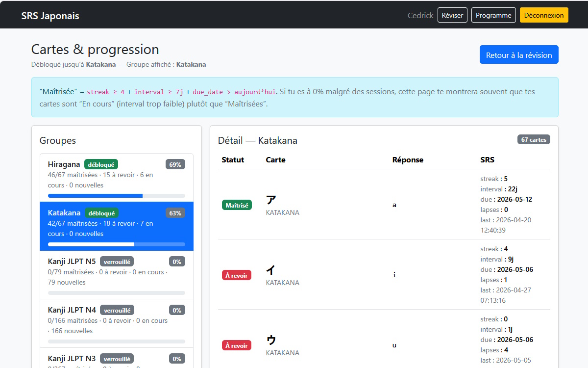Click the 63% badge for Katakana
The height and width of the screenshot is (368, 588).
coord(175,213)
